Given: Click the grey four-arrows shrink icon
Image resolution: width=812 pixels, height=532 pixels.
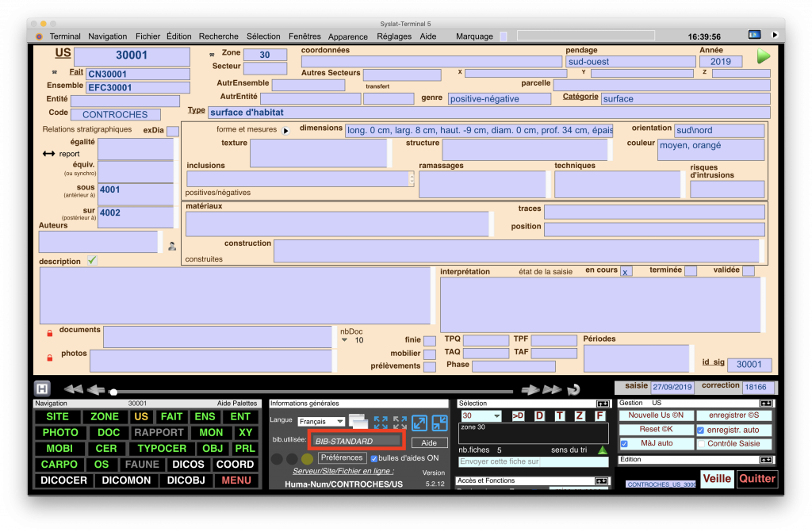Looking at the screenshot, I should pos(400,423).
